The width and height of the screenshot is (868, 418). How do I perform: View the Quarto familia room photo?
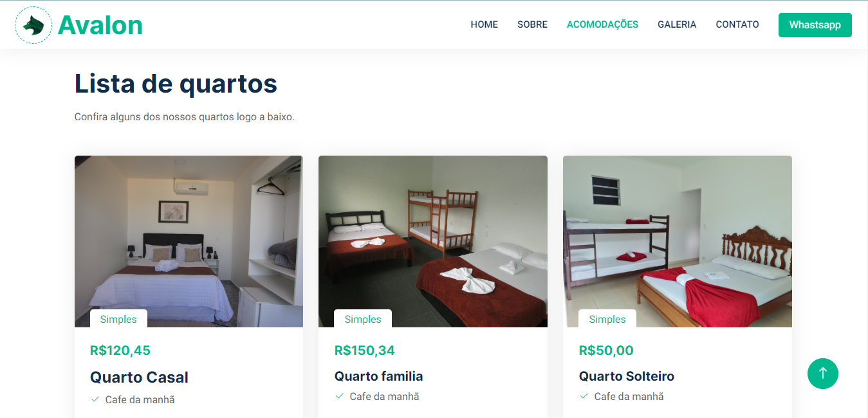click(433, 241)
